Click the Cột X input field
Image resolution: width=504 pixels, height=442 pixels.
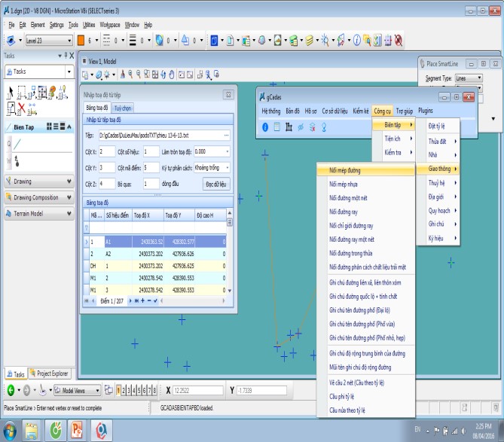coord(105,151)
